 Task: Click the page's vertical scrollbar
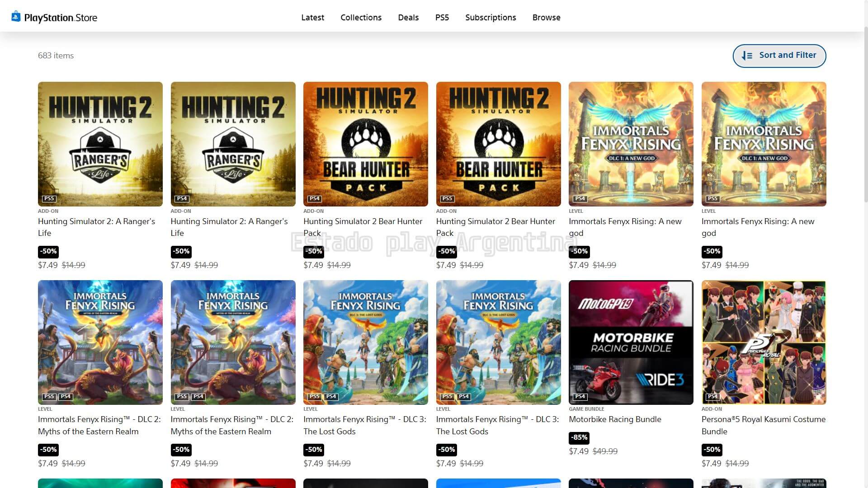coord(865,113)
